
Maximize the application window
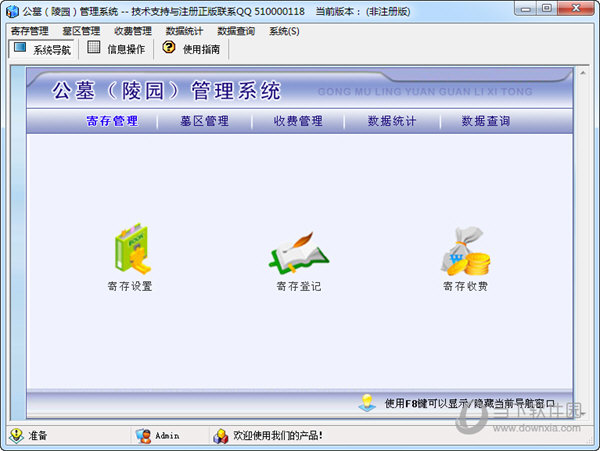[547, 9]
